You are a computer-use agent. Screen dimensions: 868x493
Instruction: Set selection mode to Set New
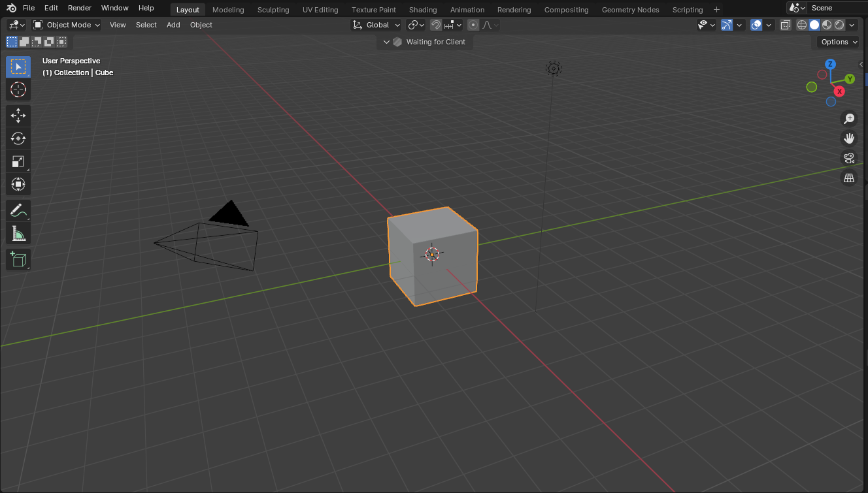point(12,42)
